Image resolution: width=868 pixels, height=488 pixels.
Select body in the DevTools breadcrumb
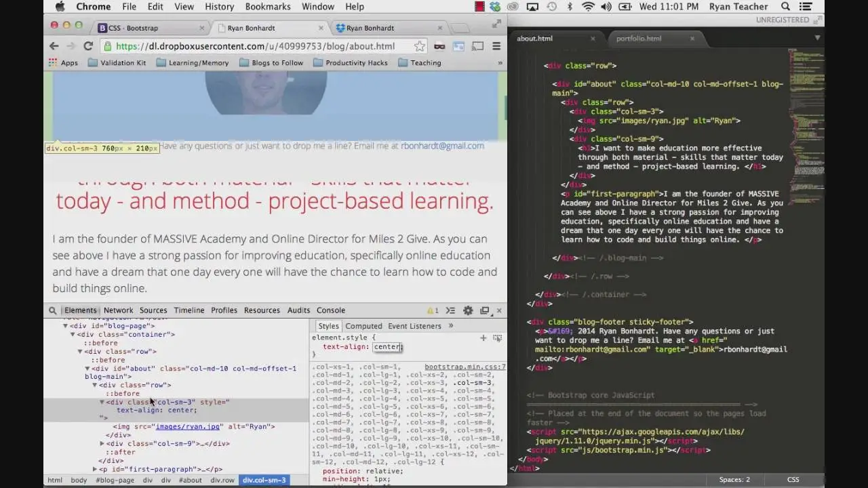click(79, 480)
